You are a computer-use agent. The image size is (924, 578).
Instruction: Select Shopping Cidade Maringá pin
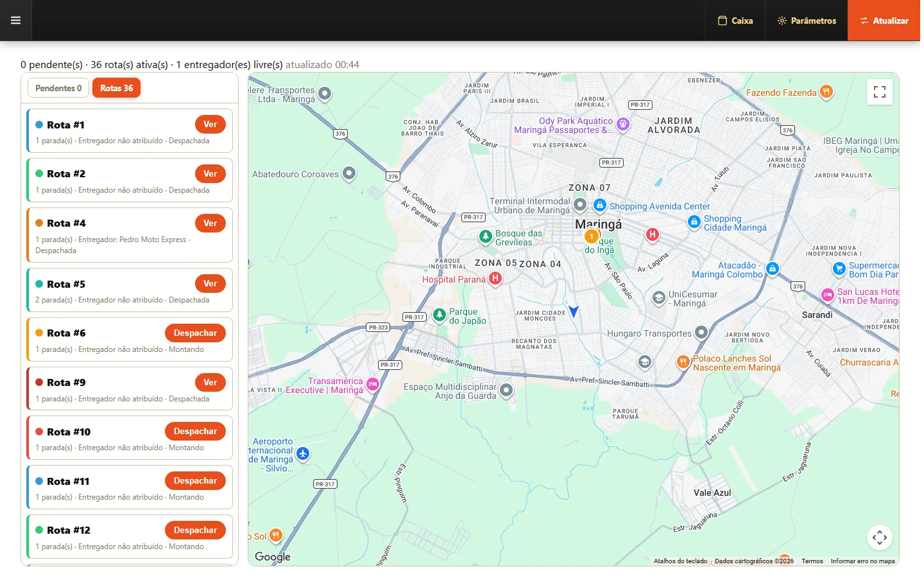[694, 222]
